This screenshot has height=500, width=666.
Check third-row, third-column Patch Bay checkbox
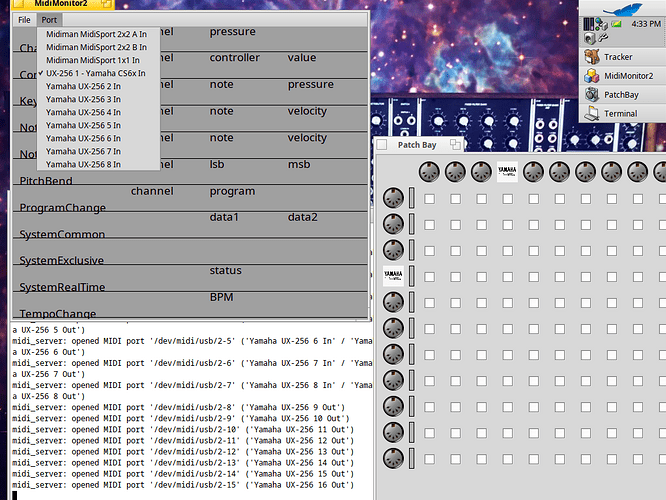(x=482, y=251)
